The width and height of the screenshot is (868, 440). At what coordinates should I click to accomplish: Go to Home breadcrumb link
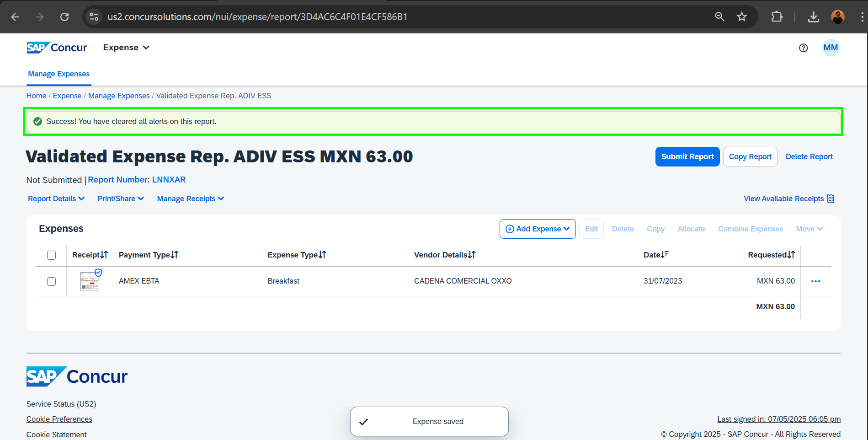tap(36, 96)
